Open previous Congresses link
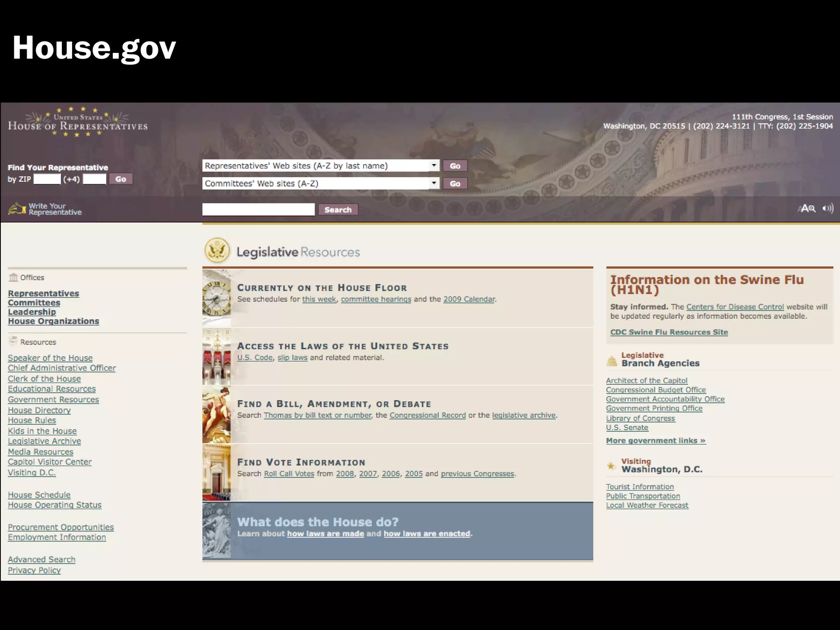The width and height of the screenshot is (840, 630). [477, 473]
